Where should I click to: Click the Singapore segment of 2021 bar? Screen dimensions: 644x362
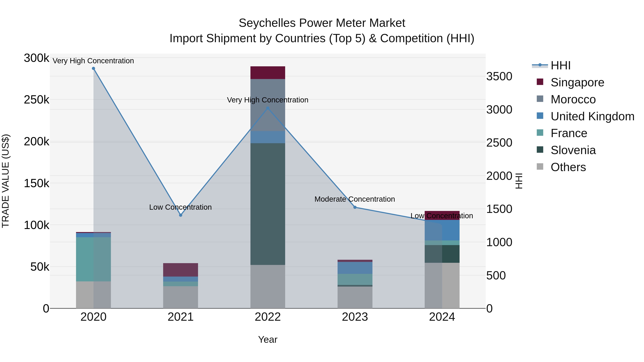181,270
